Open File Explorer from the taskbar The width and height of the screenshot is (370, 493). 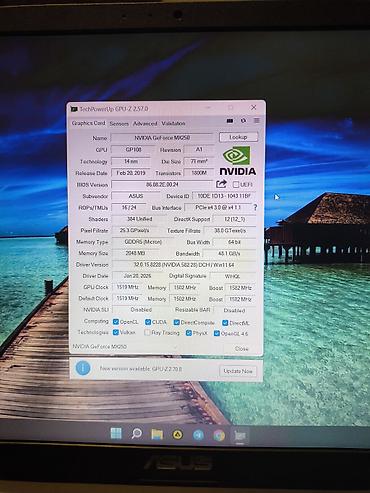(x=157, y=434)
